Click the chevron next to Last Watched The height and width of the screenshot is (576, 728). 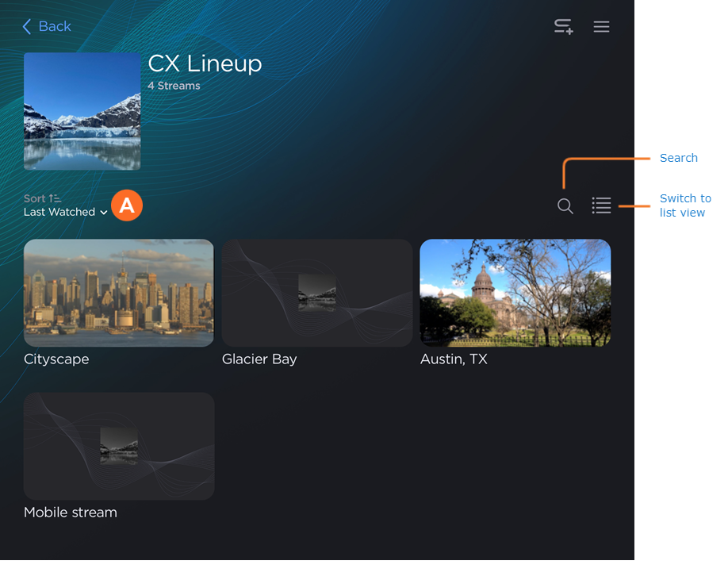coord(104,213)
